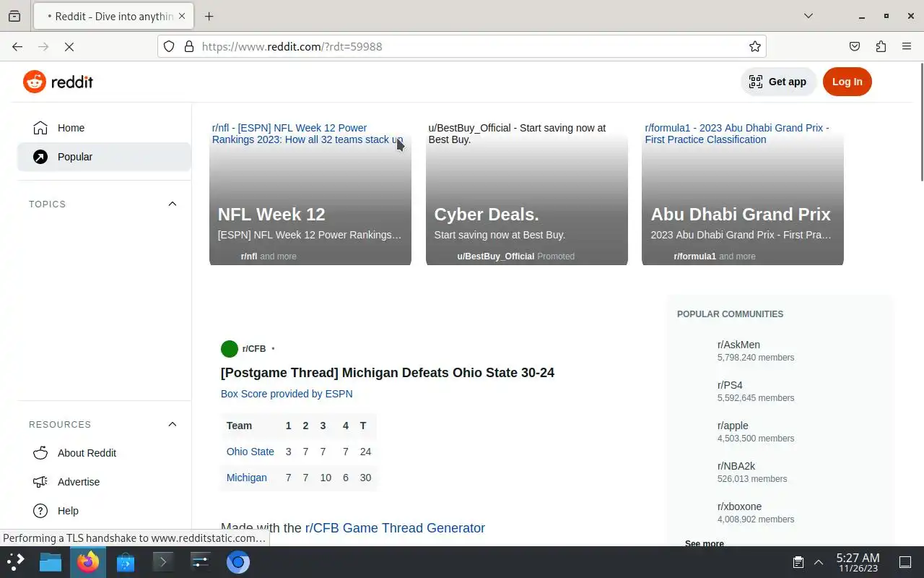This screenshot has height=578, width=924.
Task: Open the r/CFB community link
Action: (254, 349)
